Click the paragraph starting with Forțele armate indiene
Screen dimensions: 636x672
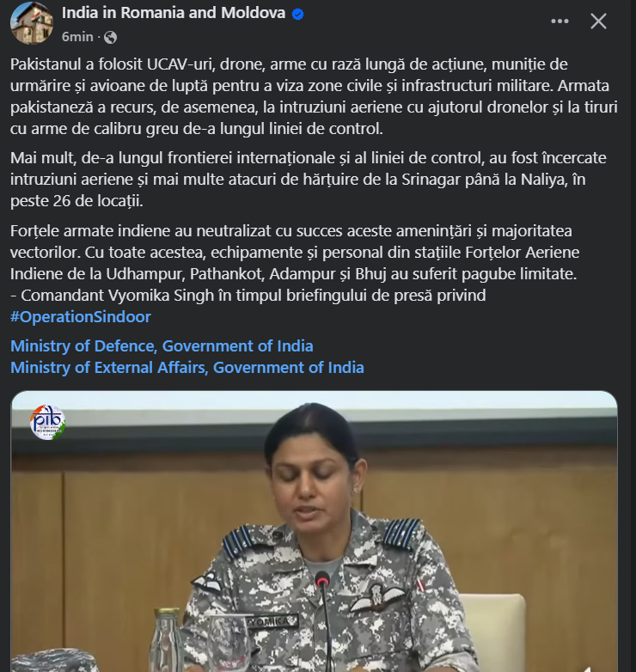[295, 253]
